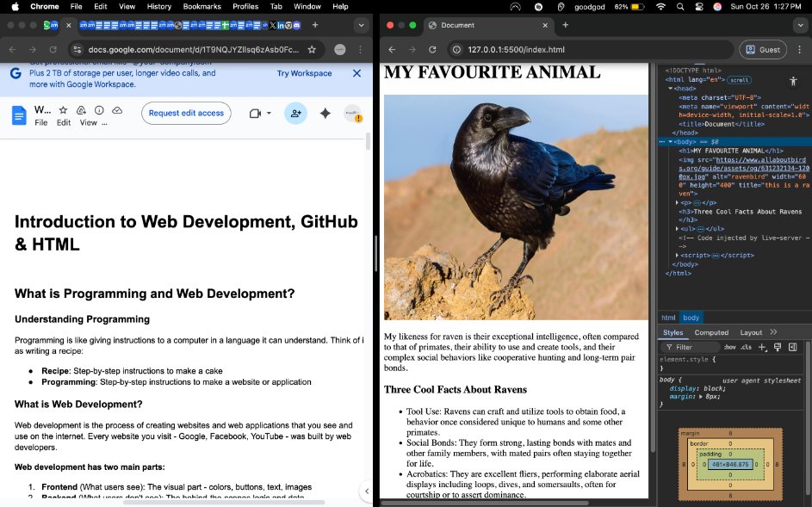Toggle .cls element classes panel
This screenshot has height=507, width=812.
point(747,347)
